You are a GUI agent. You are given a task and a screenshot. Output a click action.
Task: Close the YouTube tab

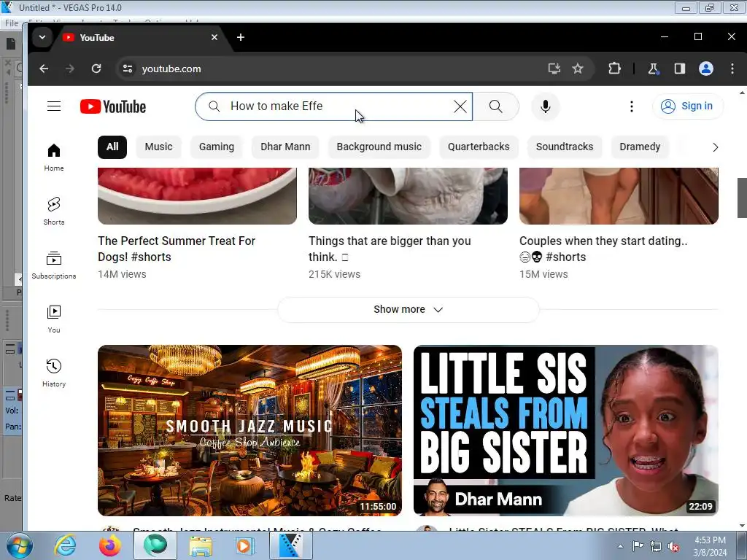(214, 37)
